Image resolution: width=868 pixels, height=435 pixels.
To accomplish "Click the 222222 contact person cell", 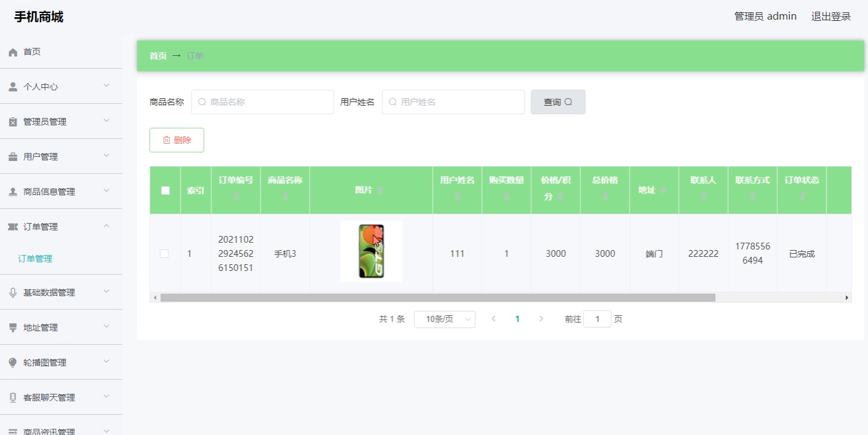I will coord(703,254).
